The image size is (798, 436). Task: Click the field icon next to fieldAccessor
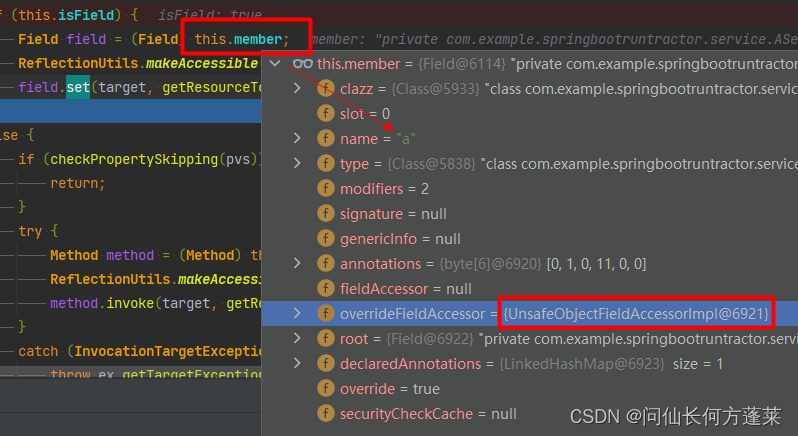click(326, 288)
